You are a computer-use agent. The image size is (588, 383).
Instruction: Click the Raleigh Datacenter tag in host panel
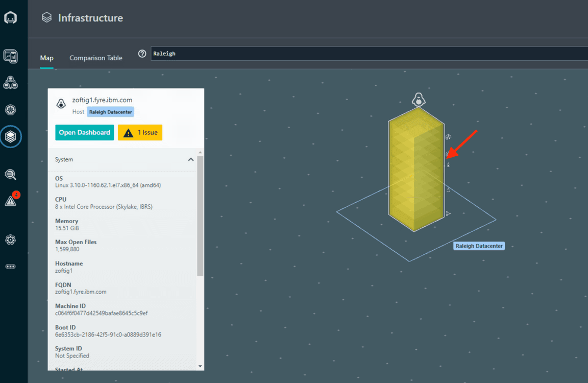(110, 112)
